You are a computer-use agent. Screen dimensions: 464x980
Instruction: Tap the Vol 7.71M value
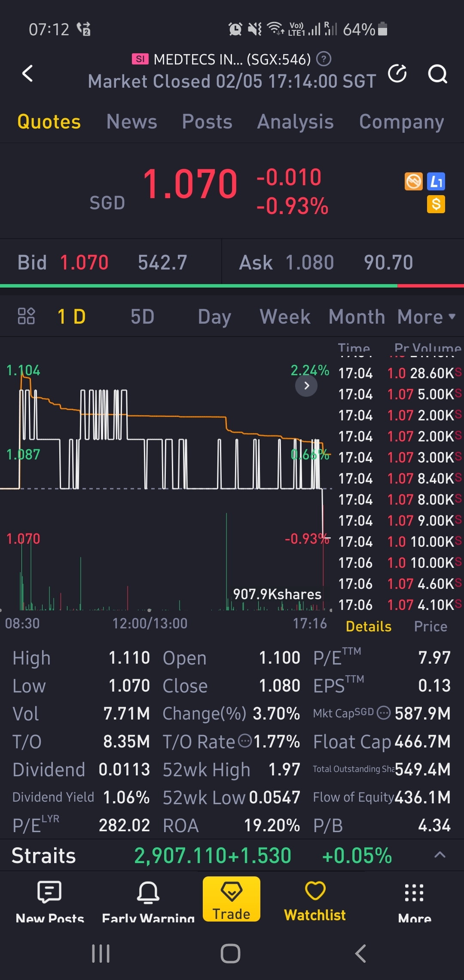click(126, 714)
